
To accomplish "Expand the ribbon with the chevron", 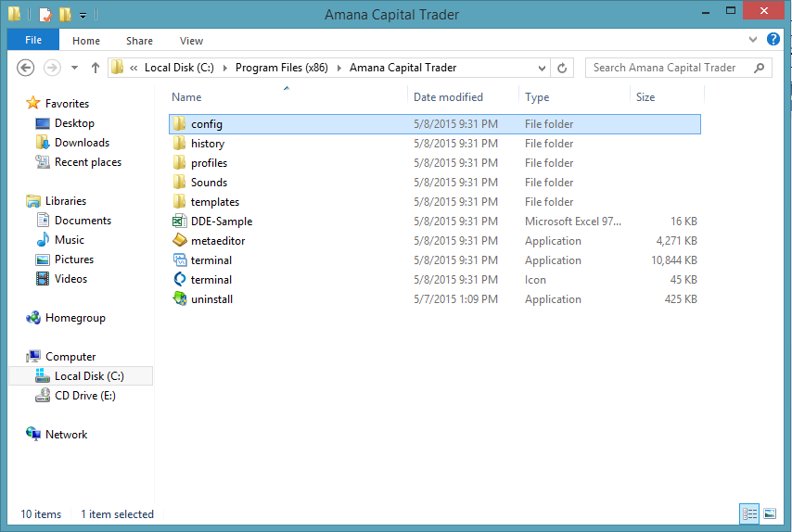I will (752, 41).
